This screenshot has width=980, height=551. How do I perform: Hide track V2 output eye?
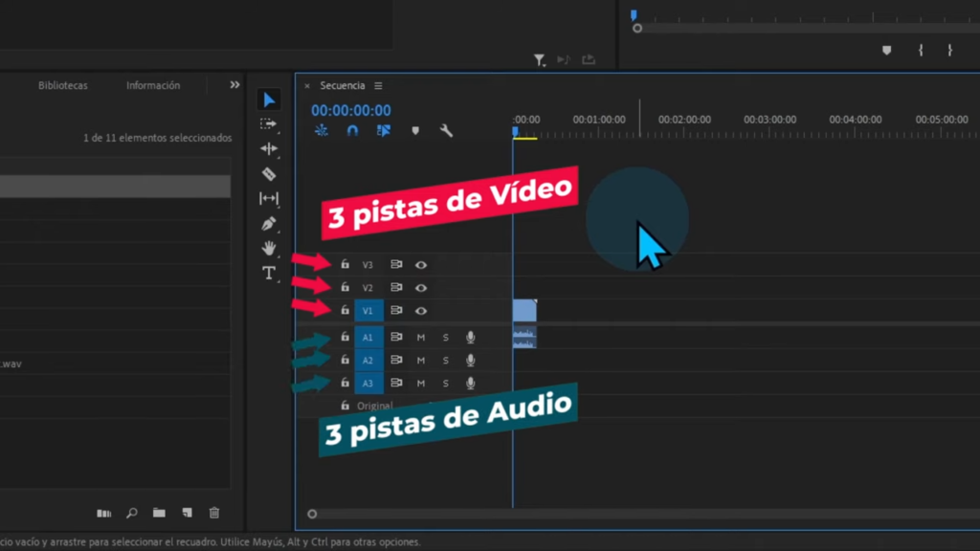click(421, 288)
